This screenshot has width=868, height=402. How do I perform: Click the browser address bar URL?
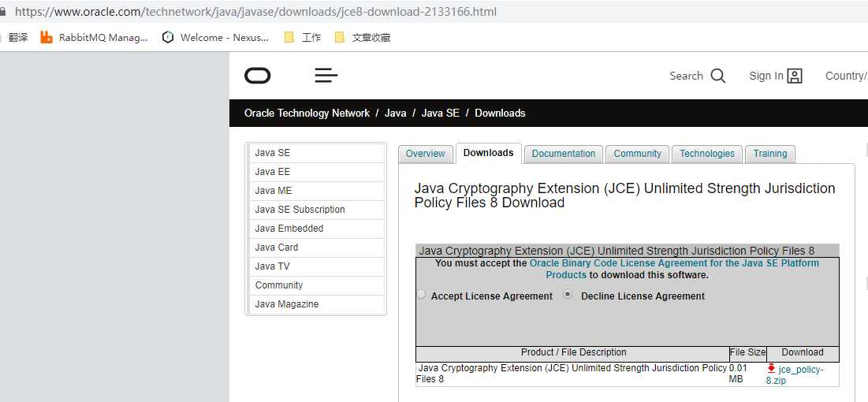[255, 11]
